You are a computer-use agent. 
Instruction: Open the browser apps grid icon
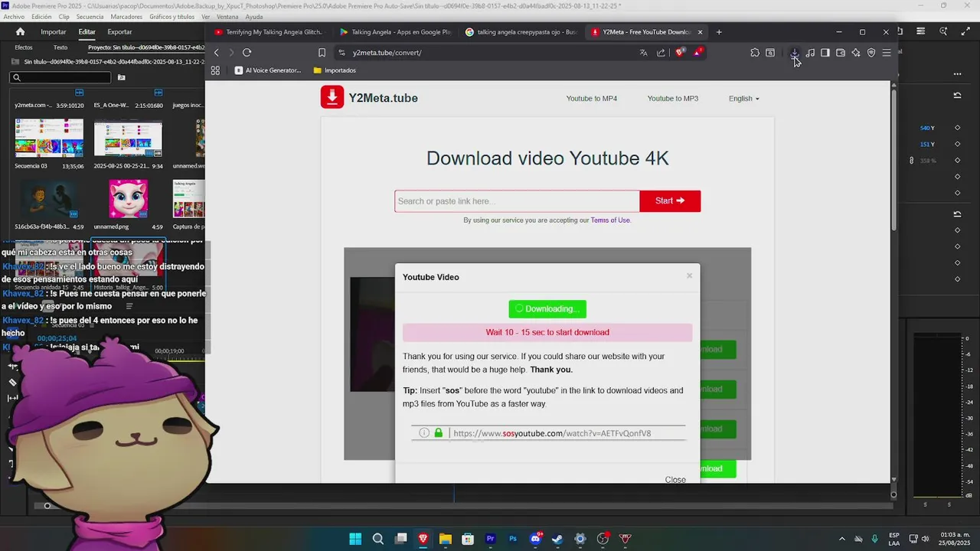pyautogui.click(x=215, y=70)
